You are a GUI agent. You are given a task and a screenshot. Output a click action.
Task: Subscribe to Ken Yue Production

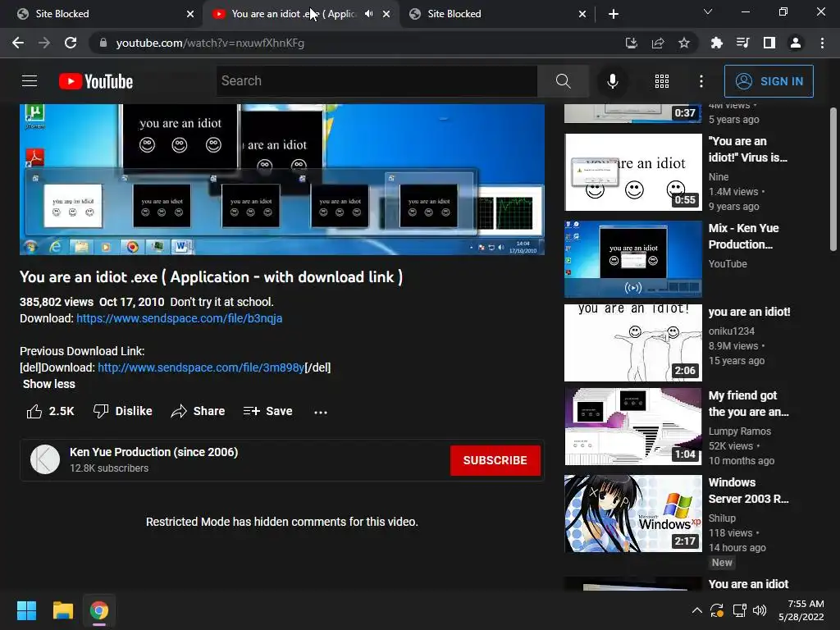click(495, 460)
